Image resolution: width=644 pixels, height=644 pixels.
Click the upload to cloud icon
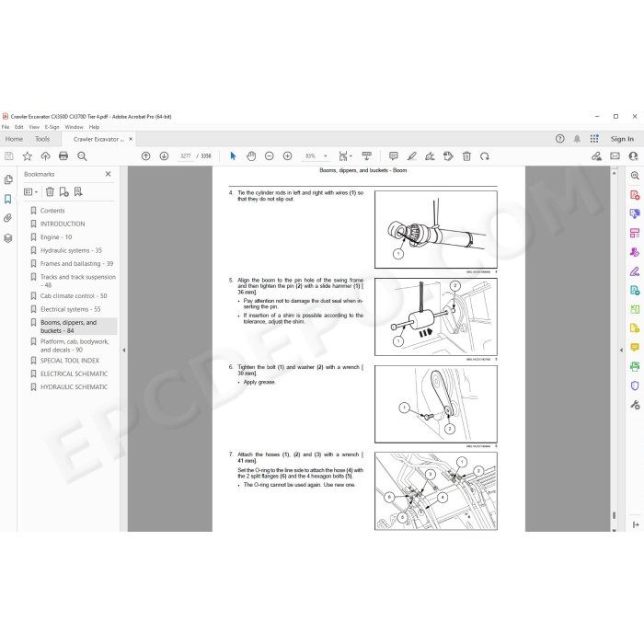coord(45,156)
